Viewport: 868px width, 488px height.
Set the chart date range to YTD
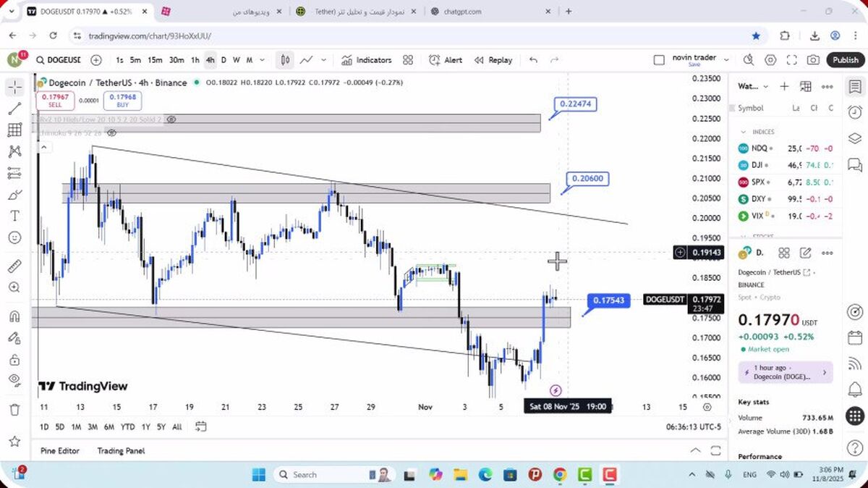tap(127, 426)
